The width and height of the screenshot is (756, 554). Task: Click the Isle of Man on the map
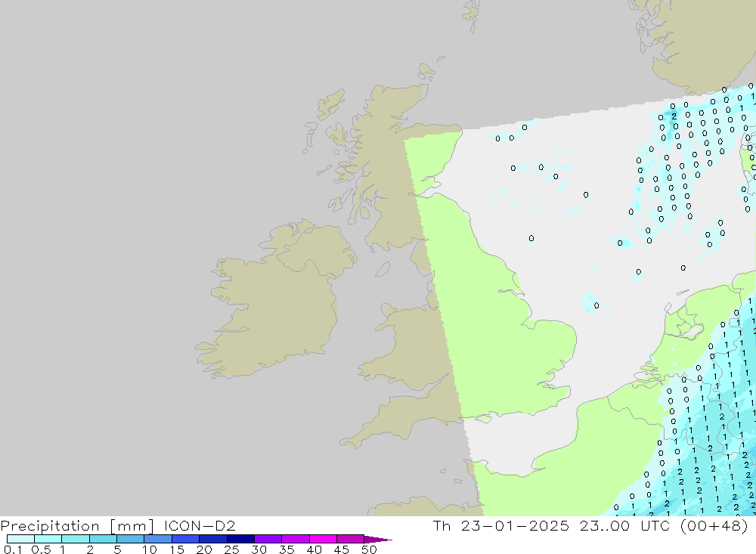(x=383, y=270)
